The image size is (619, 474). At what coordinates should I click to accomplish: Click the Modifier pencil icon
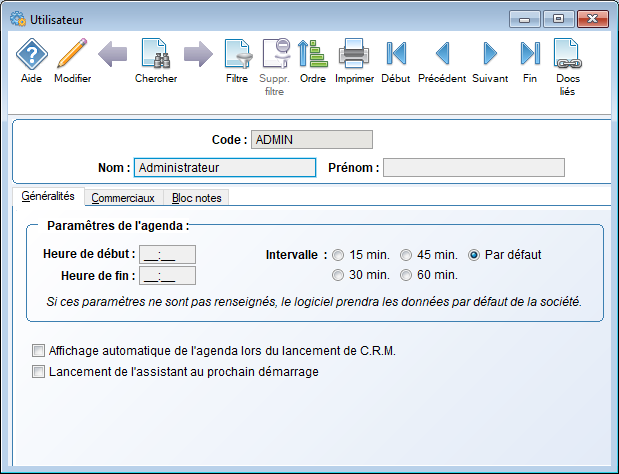(72, 58)
